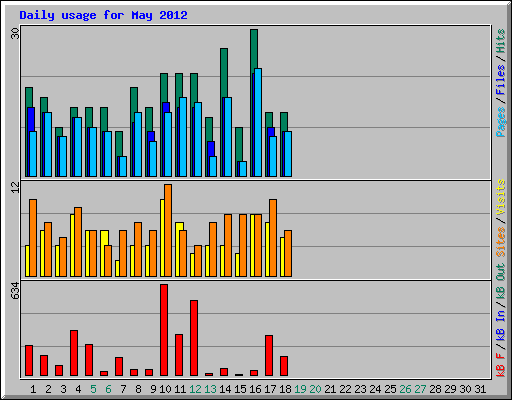Image resolution: width=512 pixels, height=400 pixels.
Task: Click the day 17 axis label
Action: pyautogui.click(x=270, y=389)
